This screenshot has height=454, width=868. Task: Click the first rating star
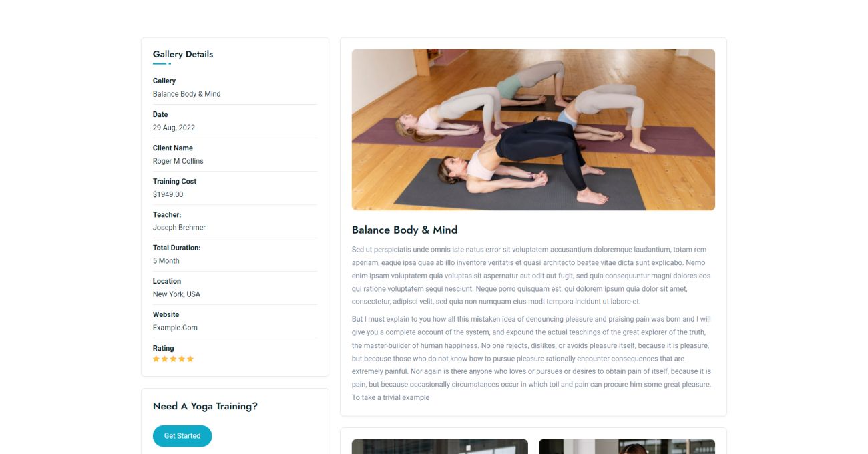(x=156, y=359)
